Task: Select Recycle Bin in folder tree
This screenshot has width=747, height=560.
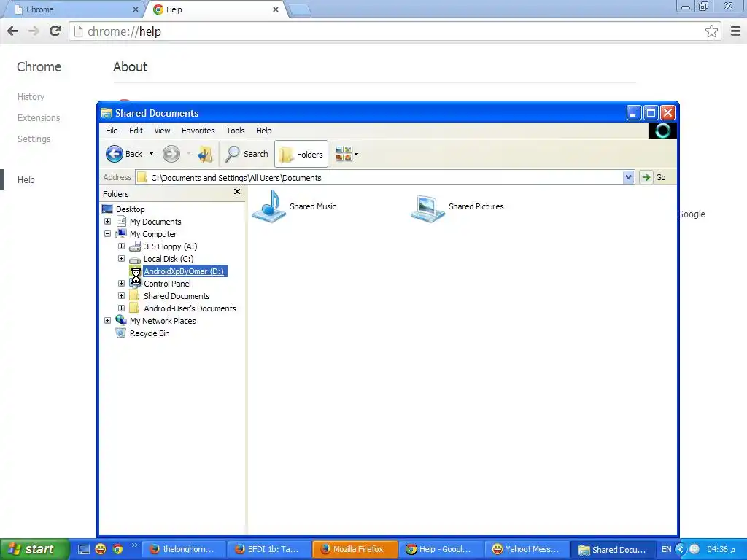Action: [150, 332]
